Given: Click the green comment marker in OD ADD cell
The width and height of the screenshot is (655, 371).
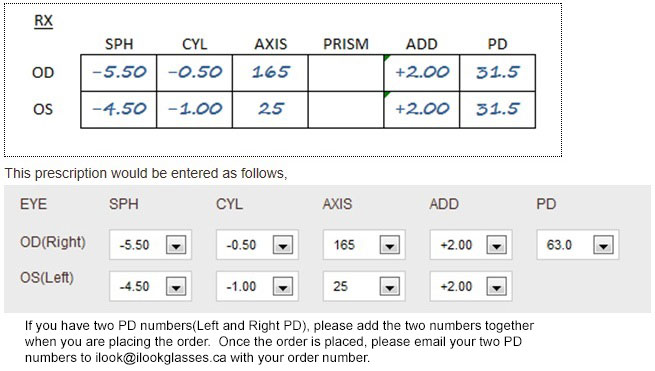Looking at the screenshot, I should [x=386, y=58].
